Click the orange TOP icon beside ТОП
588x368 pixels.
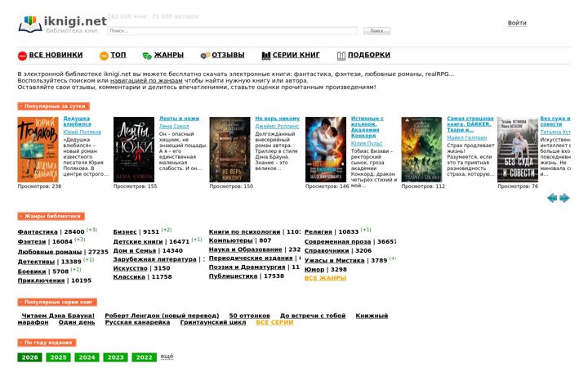104,56
